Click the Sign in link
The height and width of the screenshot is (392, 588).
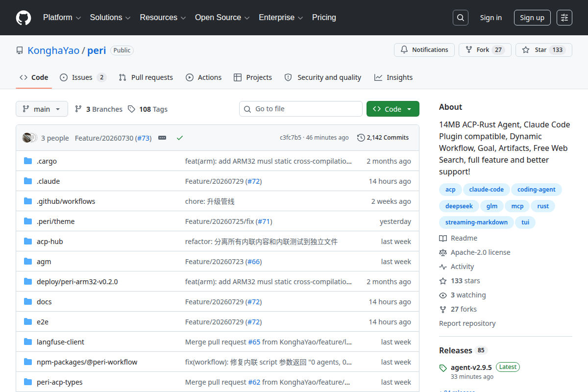491,18
